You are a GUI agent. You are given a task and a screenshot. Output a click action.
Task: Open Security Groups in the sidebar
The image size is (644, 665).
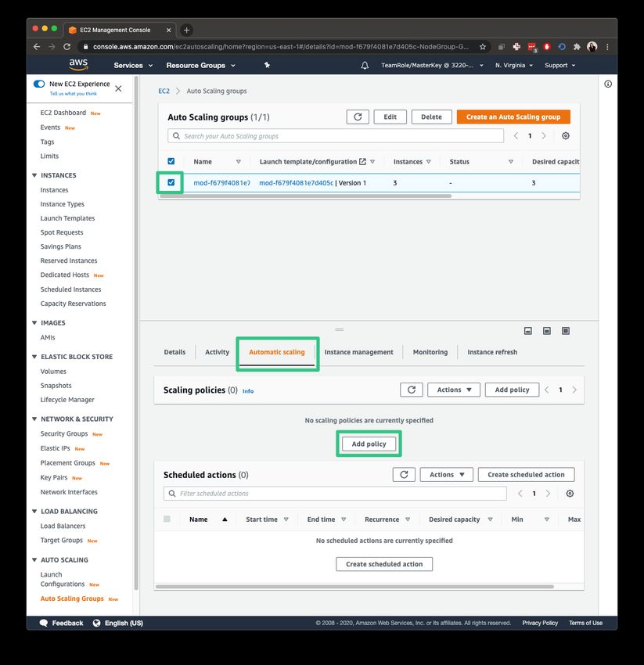(64, 433)
